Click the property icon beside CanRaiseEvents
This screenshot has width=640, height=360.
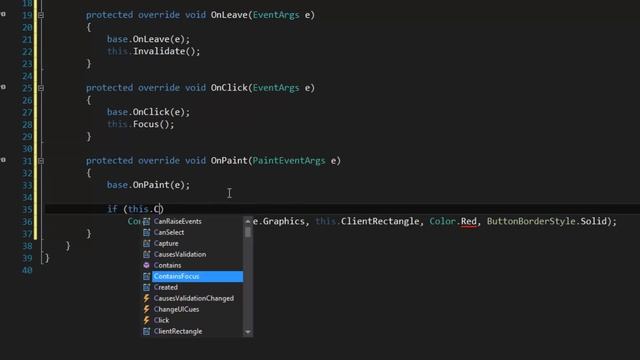coord(147,221)
